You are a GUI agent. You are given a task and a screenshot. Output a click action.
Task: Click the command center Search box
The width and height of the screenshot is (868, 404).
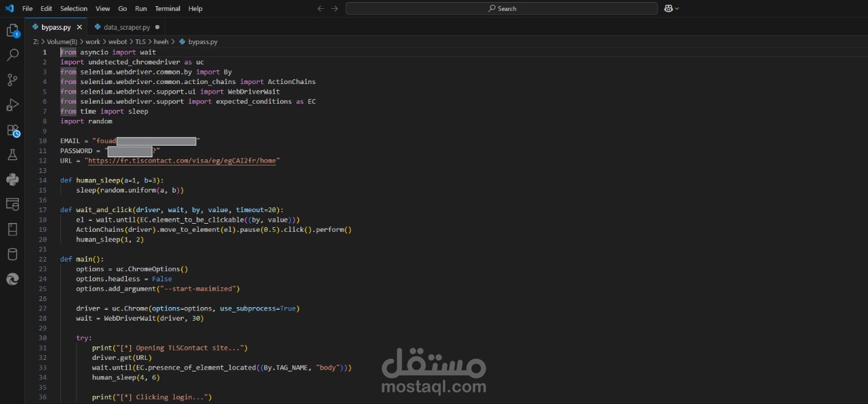point(502,8)
